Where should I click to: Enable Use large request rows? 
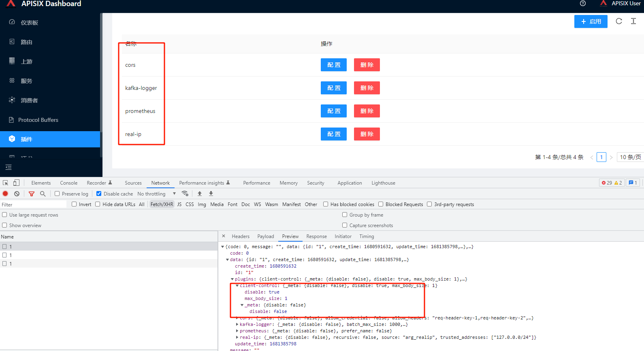(4, 215)
